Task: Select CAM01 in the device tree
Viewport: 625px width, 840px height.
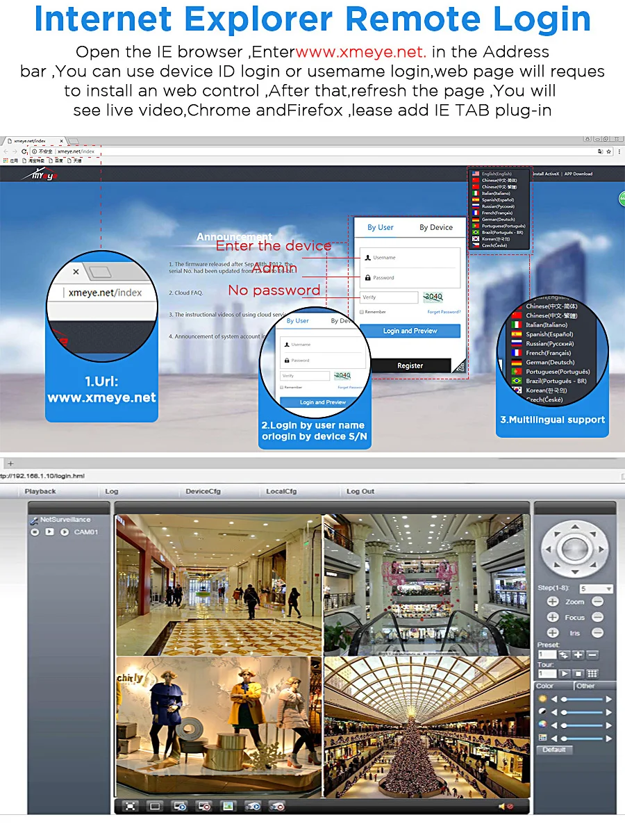Action: (86, 532)
